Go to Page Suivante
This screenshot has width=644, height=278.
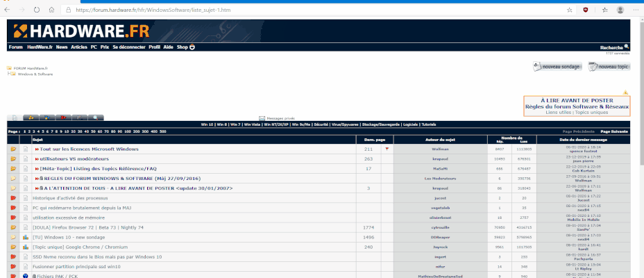(x=614, y=131)
